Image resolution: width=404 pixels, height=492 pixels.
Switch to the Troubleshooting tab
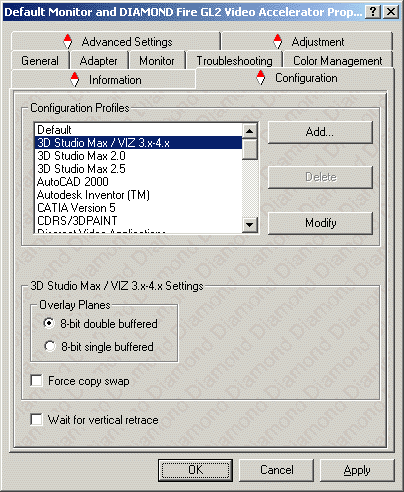(x=234, y=61)
